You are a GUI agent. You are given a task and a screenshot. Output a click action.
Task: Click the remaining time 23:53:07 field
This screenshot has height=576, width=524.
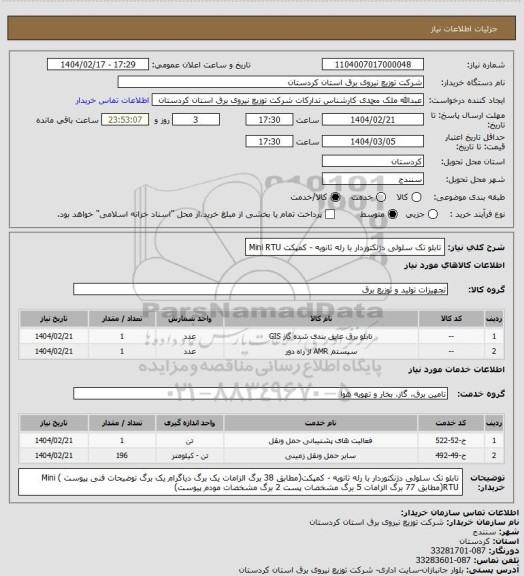click(x=125, y=120)
